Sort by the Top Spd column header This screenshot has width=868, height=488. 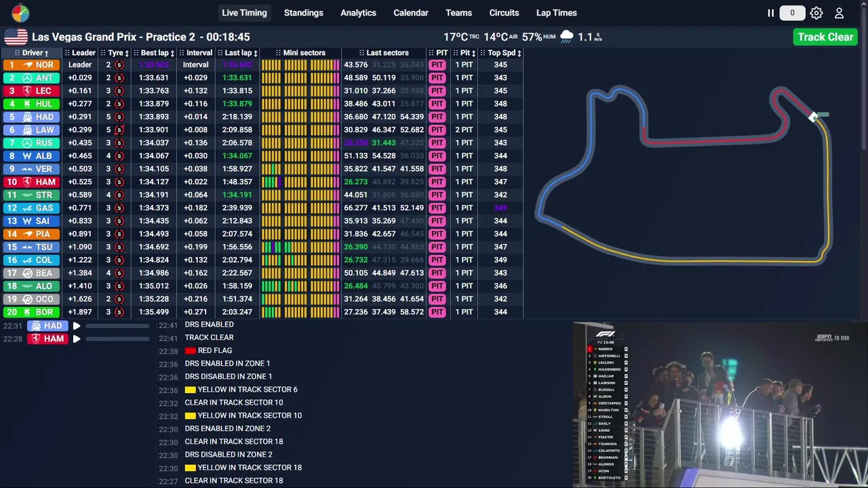point(501,53)
